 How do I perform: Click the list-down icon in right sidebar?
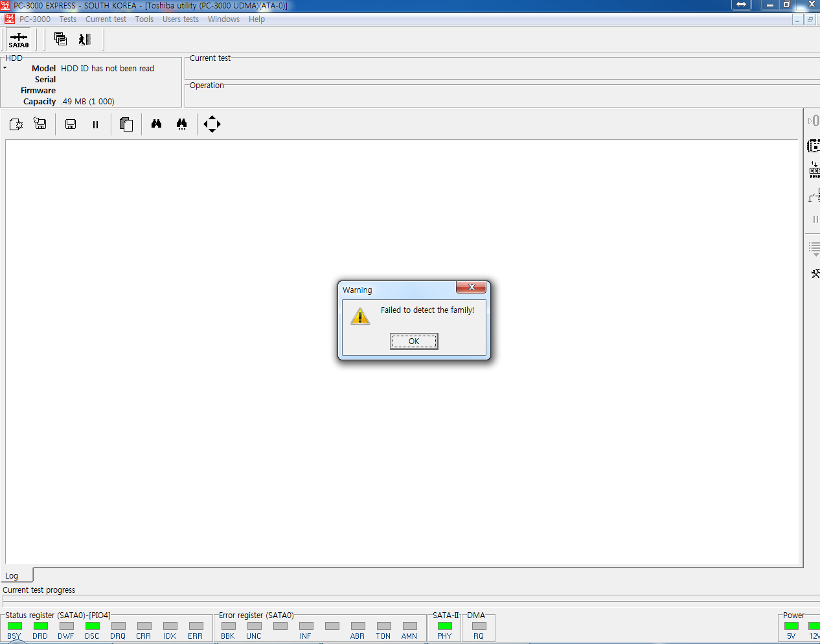(x=814, y=249)
